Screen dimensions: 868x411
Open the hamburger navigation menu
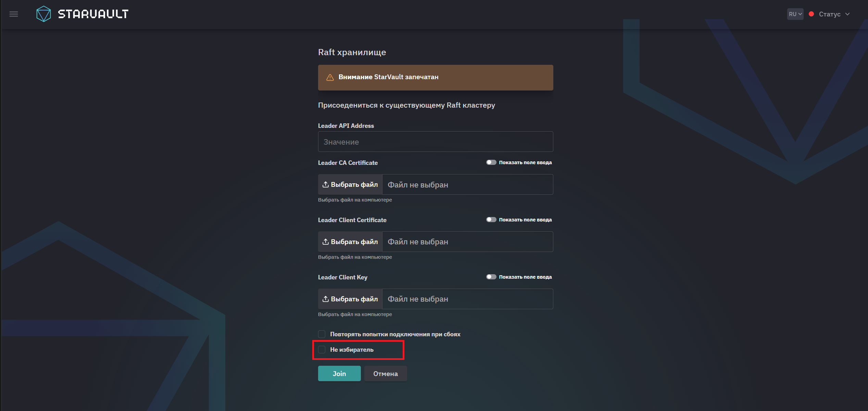pos(14,14)
